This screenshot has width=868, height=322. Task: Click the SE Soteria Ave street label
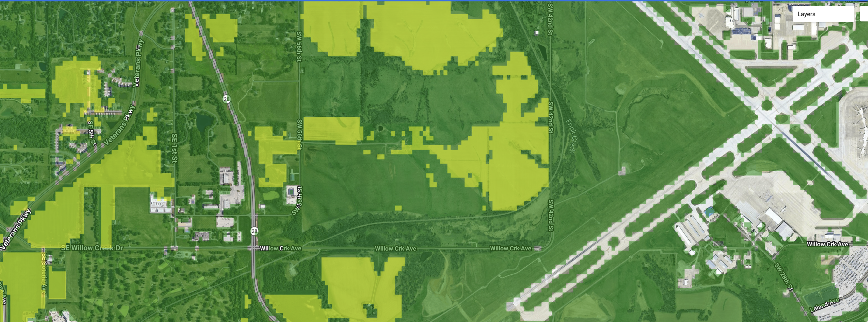coord(44,273)
